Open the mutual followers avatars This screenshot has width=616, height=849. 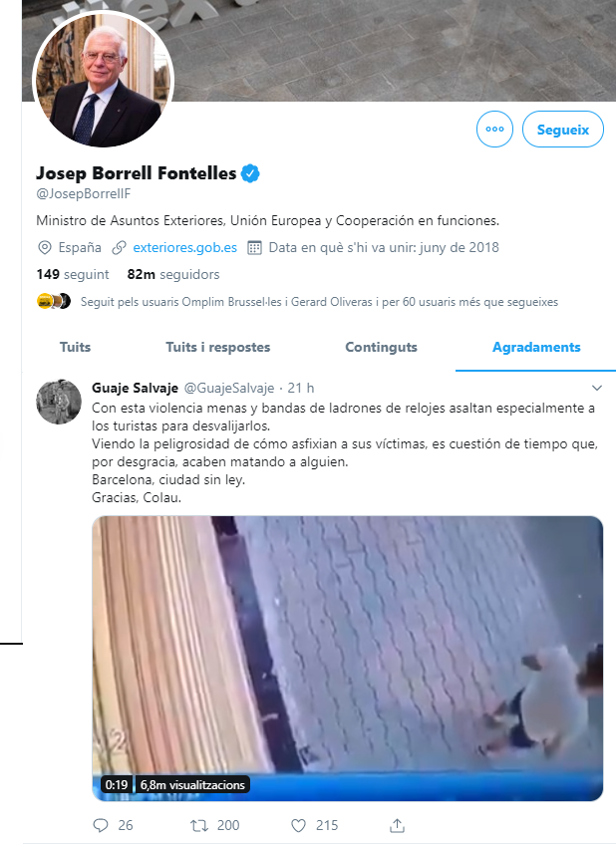(x=54, y=301)
